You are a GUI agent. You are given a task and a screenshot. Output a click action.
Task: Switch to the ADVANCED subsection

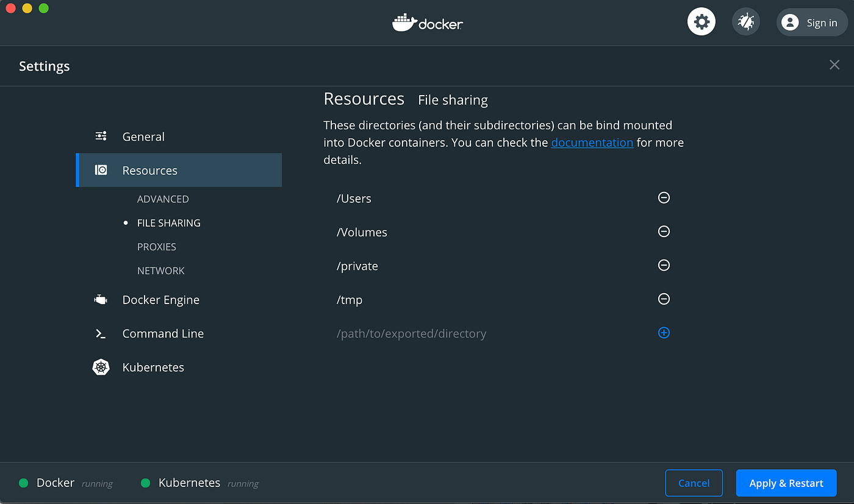[163, 199]
